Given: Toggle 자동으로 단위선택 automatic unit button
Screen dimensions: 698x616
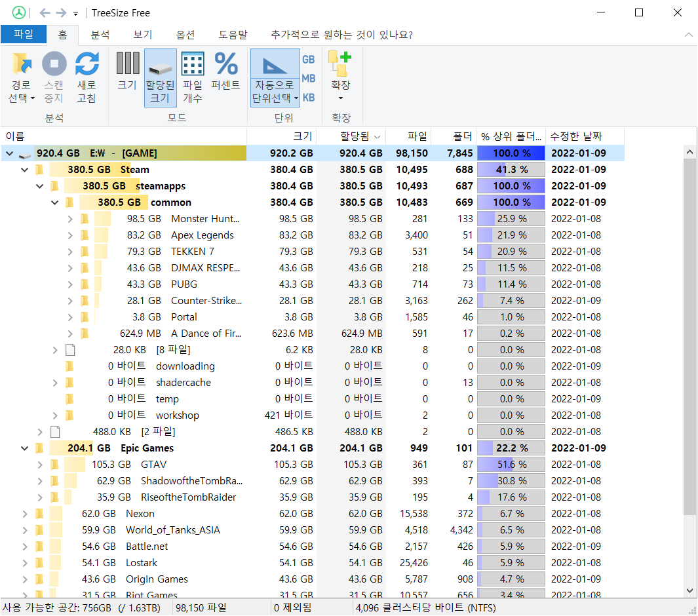Looking at the screenshot, I should [x=275, y=77].
